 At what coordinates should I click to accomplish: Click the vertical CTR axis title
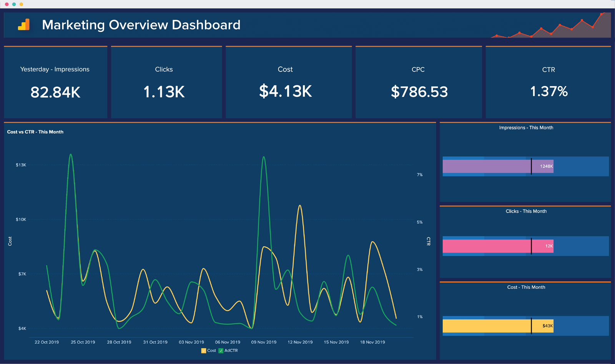428,241
